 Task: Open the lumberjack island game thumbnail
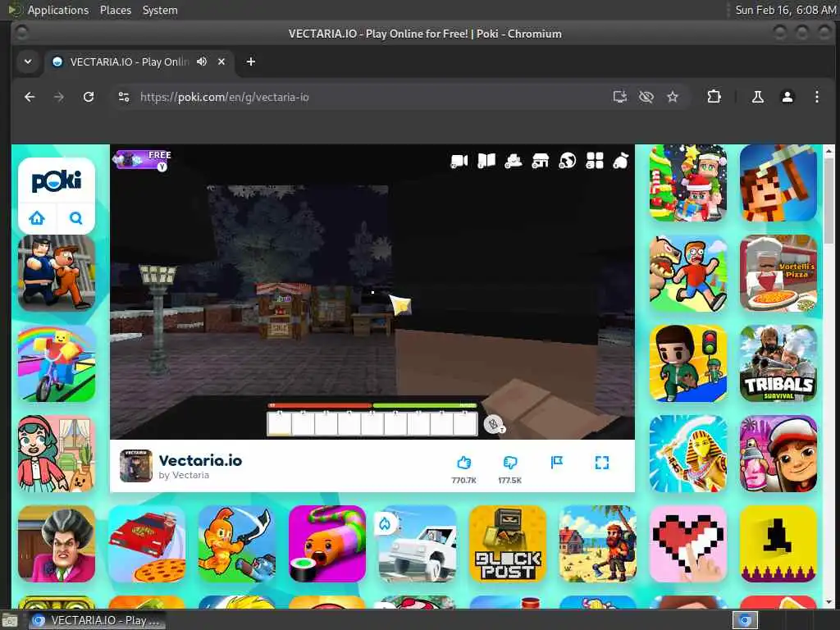(x=598, y=544)
